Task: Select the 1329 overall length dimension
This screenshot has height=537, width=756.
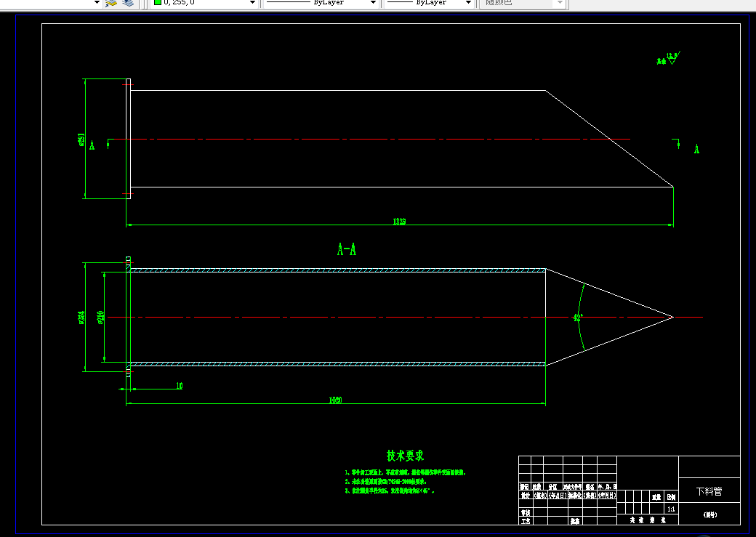Action: coord(399,221)
